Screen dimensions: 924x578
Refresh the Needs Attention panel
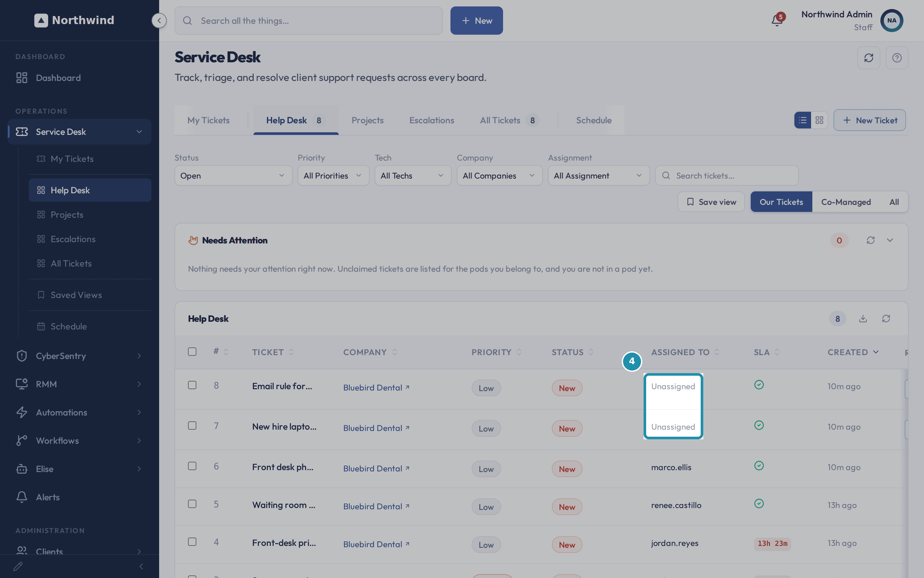870,240
